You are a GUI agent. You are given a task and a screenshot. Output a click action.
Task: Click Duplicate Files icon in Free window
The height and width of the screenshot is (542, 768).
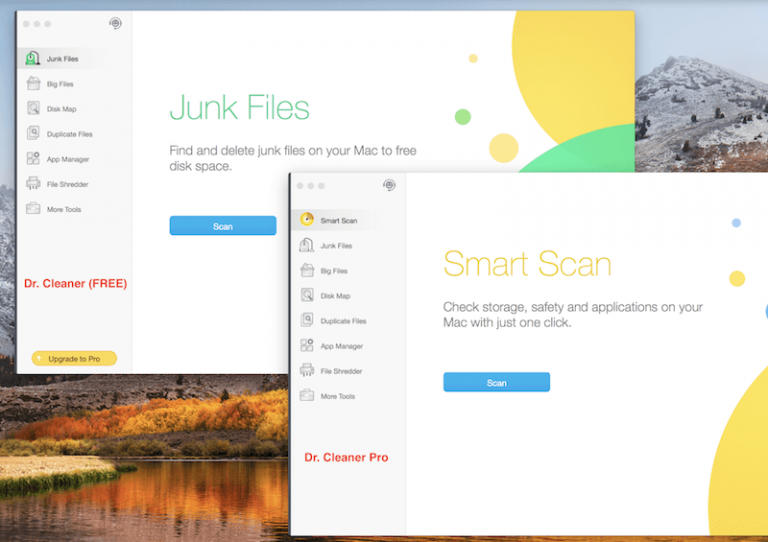click(x=33, y=133)
